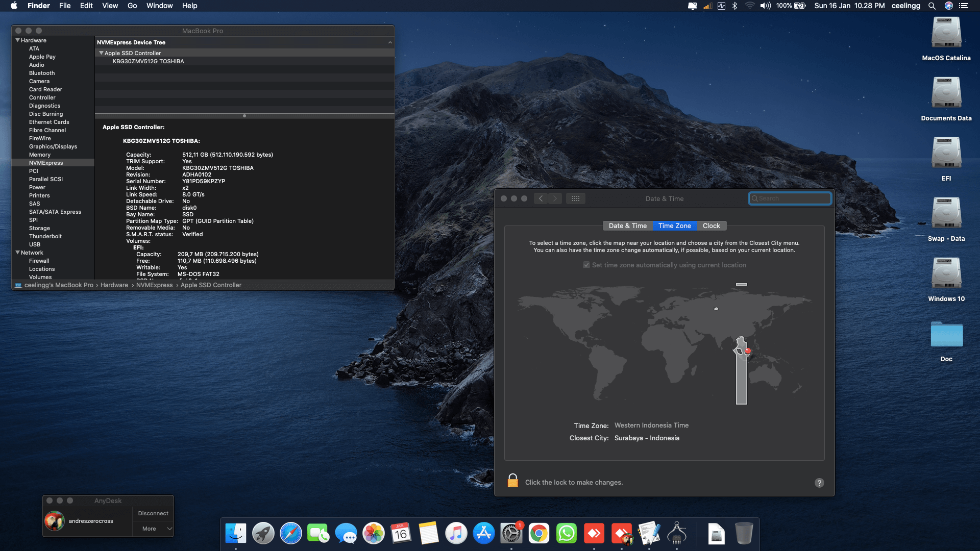Open Spotlight search in the menu bar
The height and width of the screenshot is (551, 980).
(x=932, y=6)
